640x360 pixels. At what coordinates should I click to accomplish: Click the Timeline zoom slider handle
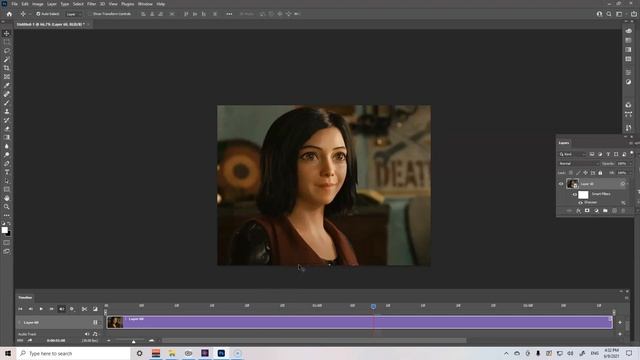point(133,341)
